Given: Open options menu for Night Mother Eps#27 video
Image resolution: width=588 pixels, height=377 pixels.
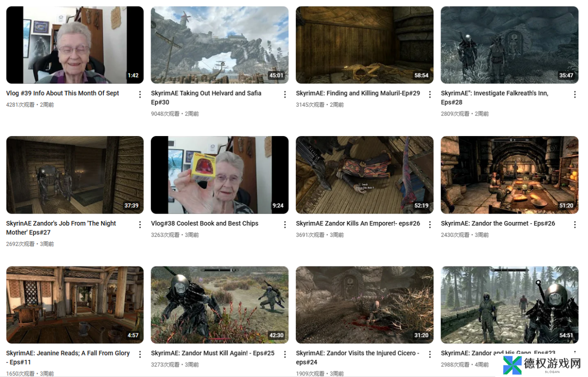Looking at the screenshot, I should pos(140,225).
